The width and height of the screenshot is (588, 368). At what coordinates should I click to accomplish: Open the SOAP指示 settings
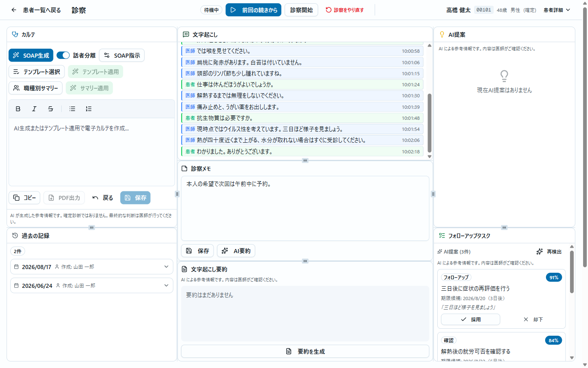(122, 55)
